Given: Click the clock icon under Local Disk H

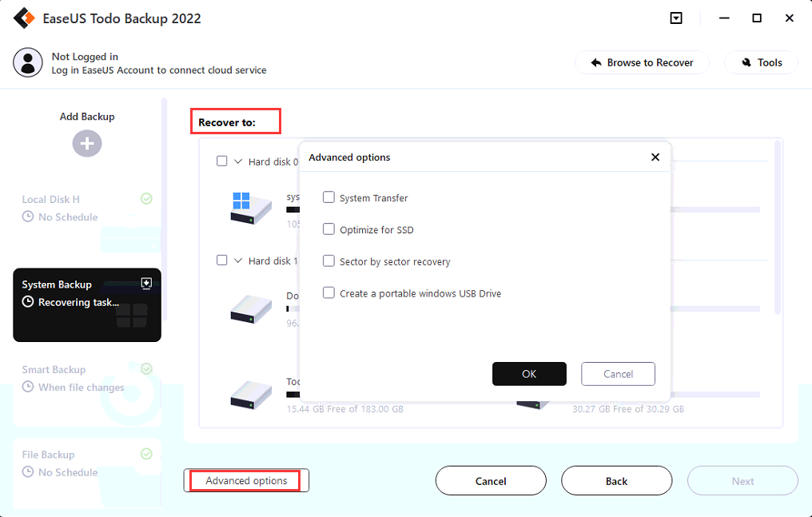Looking at the screenshot, I should pos(28,217).
